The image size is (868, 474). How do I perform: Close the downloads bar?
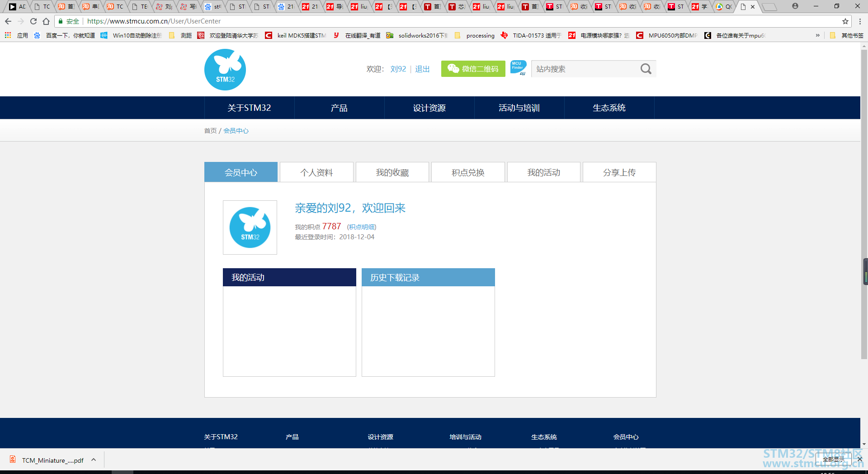tap(859, 459)
